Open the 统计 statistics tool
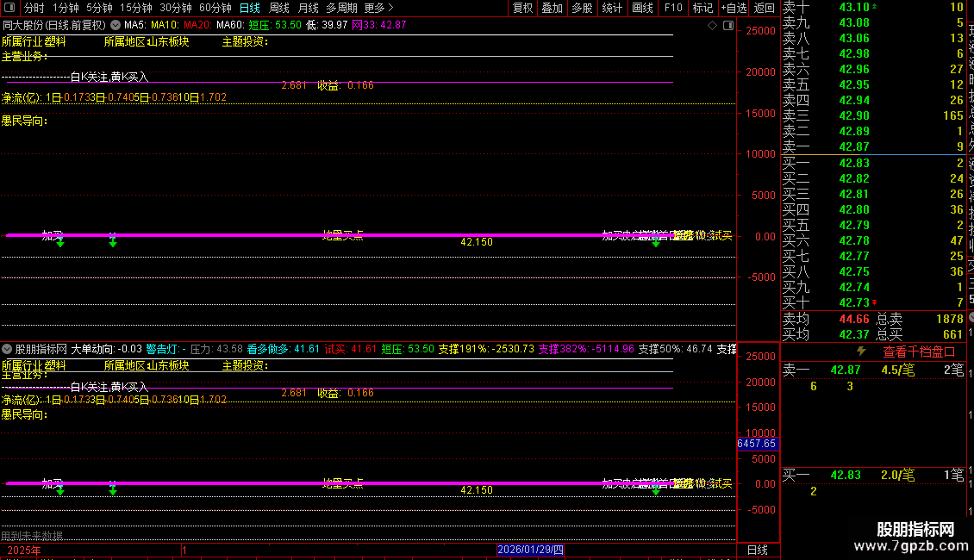The height and width of the screenshot is (560, 974). (612, 8)
